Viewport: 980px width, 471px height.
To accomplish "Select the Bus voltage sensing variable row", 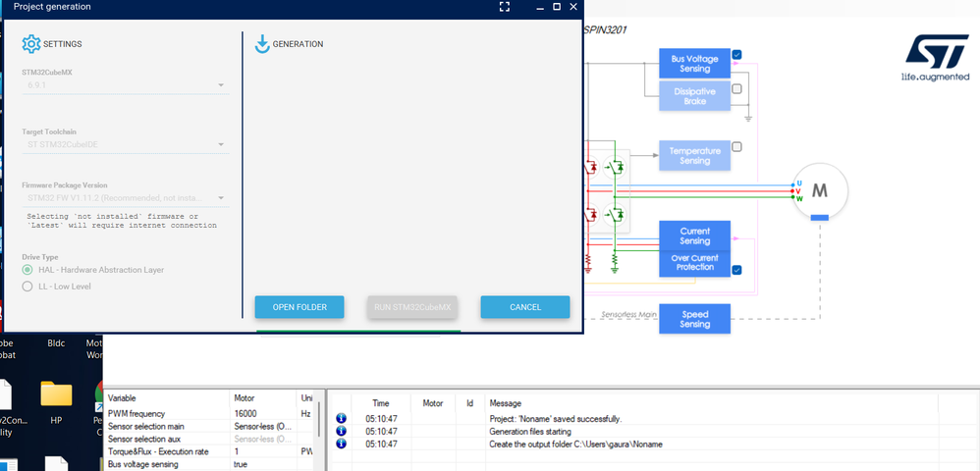I will click(x=210, y=464).
